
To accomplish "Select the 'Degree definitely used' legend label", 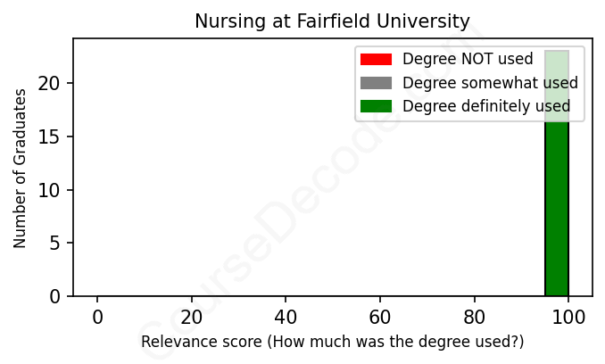I will click(486, 107).
